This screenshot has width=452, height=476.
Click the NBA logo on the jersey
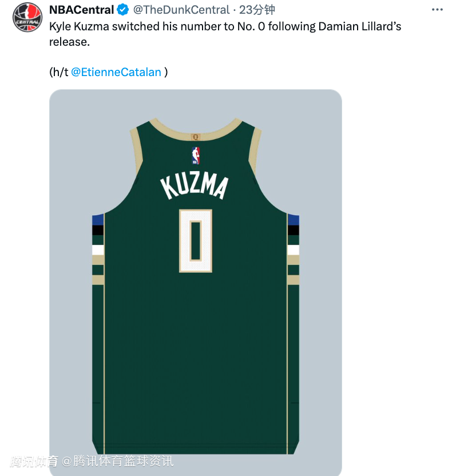point(196,156)
